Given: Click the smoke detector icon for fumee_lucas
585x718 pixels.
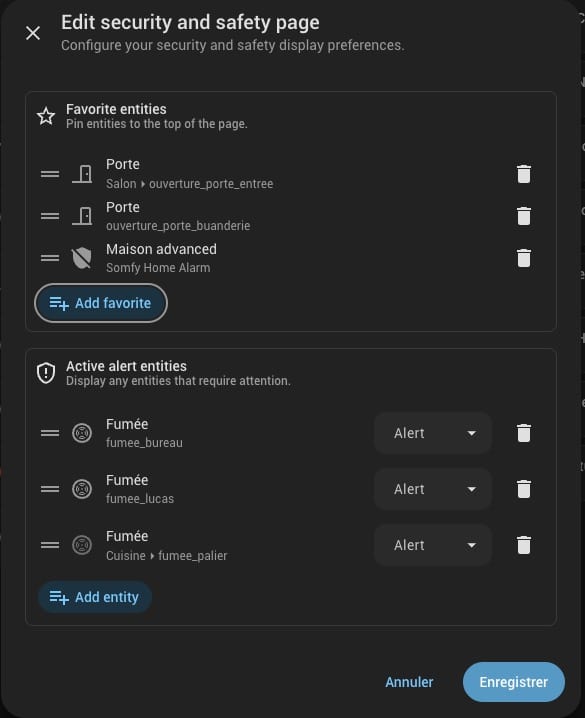Looking at the screenshot, I should point(82,489).
